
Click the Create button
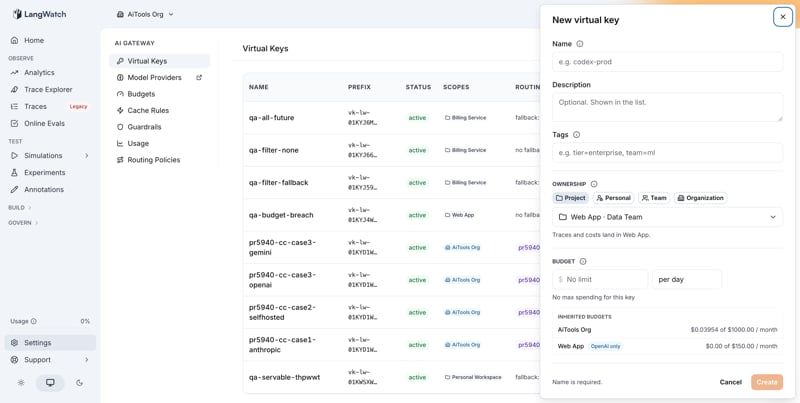click(x=767, y=382)
